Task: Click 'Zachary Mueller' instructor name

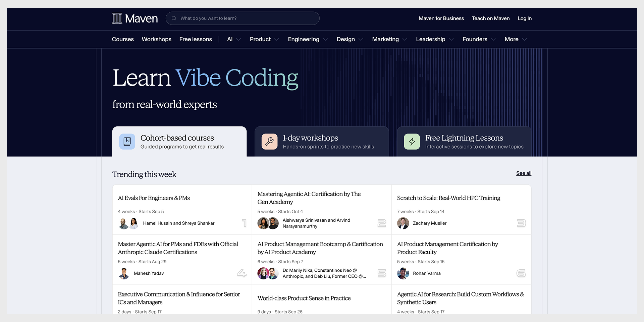Action: click(430, 223)
